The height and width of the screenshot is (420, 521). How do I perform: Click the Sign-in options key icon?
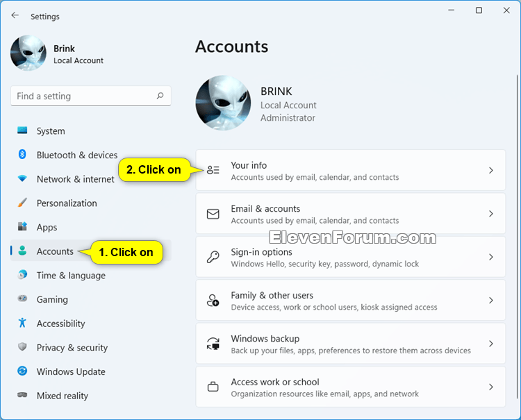213,257
